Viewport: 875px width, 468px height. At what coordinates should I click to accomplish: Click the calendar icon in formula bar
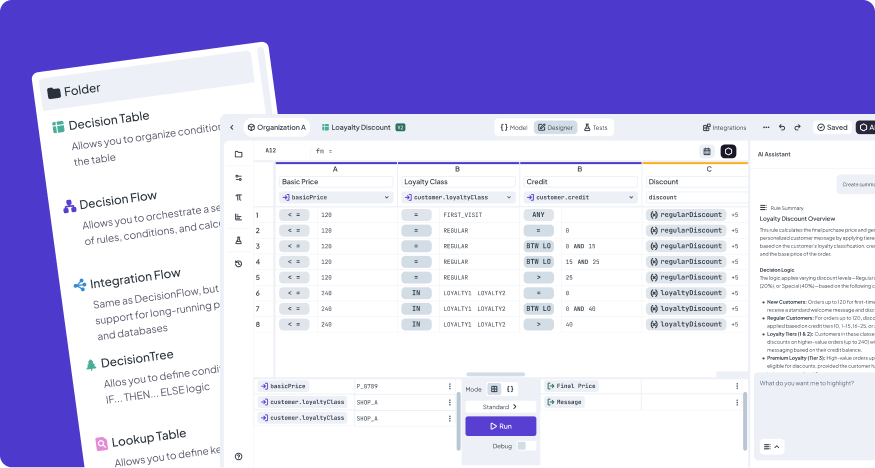point(707,151)
